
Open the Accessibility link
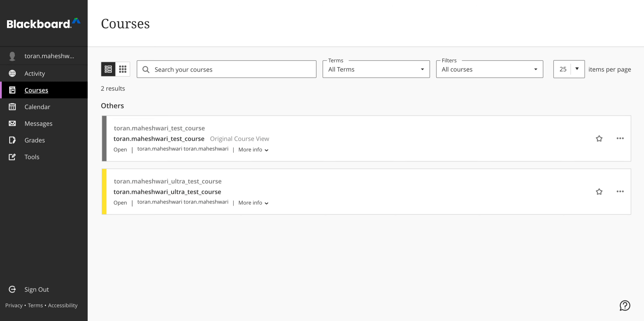pos(63,305)
